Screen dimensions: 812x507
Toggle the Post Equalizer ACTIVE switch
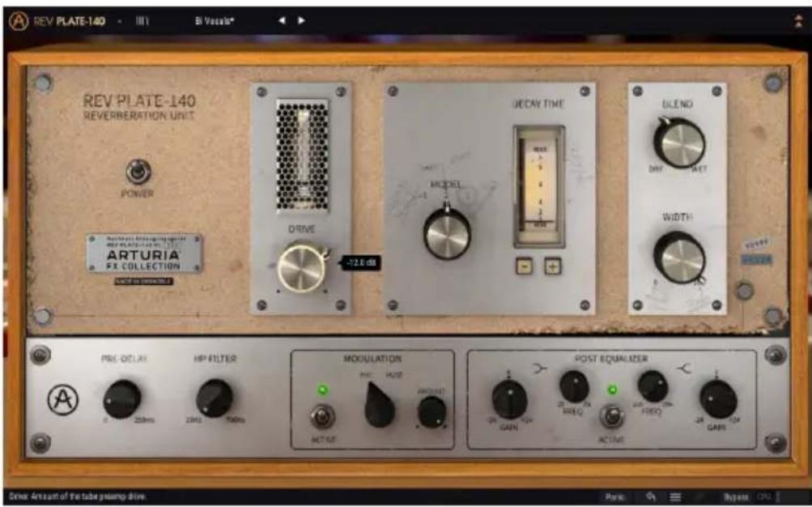[611, 416]
